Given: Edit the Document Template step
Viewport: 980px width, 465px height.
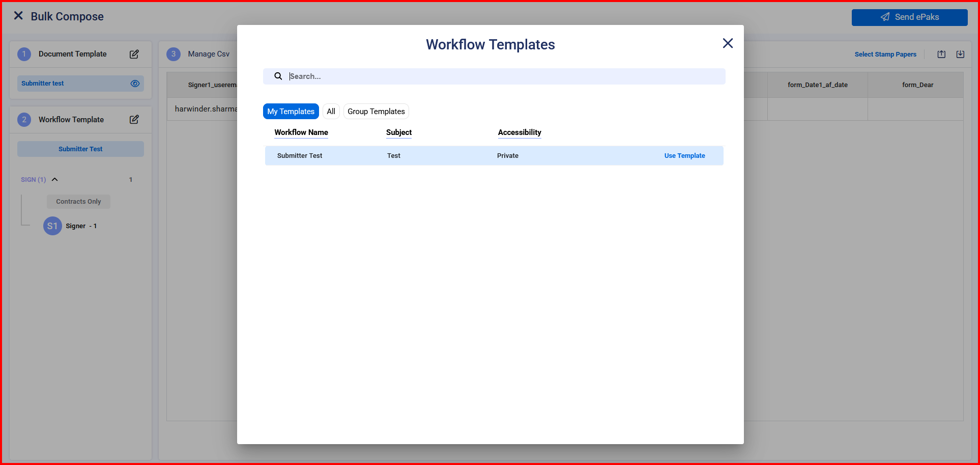Looking at the screenshot, I should 134,54.
